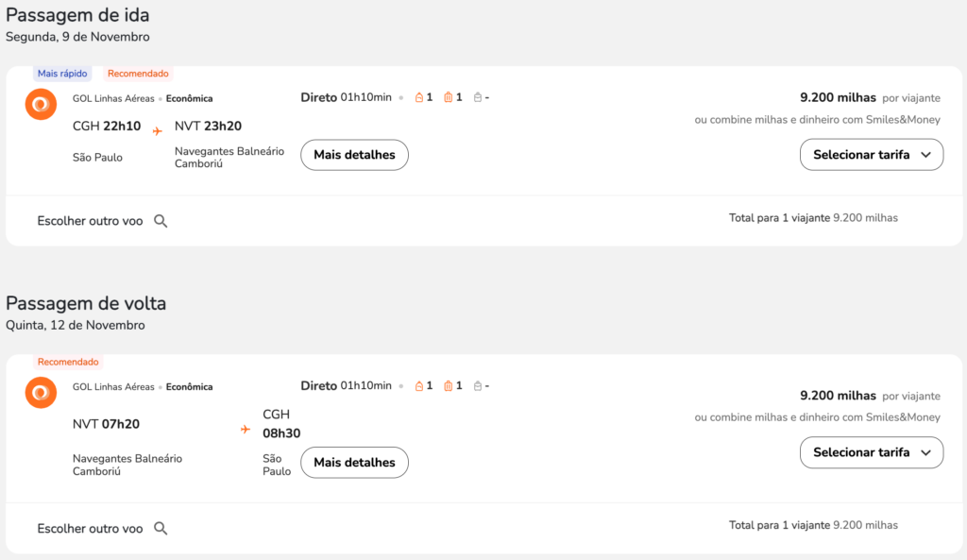Click search magnifier in return flight card

pos(161,529)
